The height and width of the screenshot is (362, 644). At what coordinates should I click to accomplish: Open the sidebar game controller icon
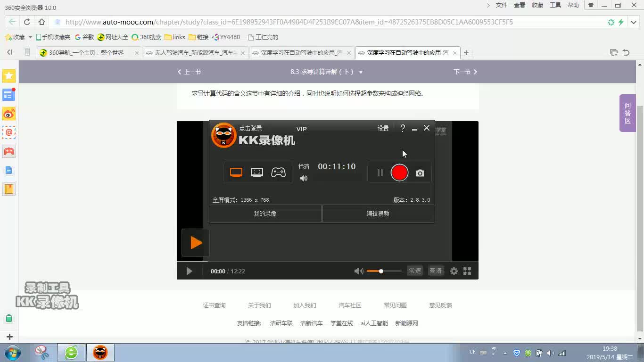9,151
